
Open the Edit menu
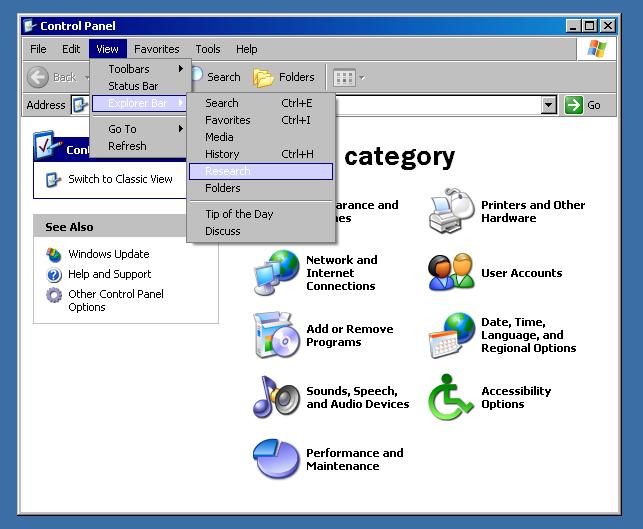[71, 49]
